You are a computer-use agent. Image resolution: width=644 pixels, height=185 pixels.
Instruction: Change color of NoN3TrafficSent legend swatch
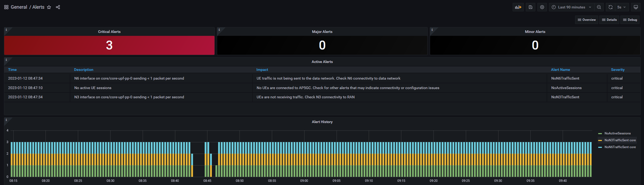pos(600,140)
